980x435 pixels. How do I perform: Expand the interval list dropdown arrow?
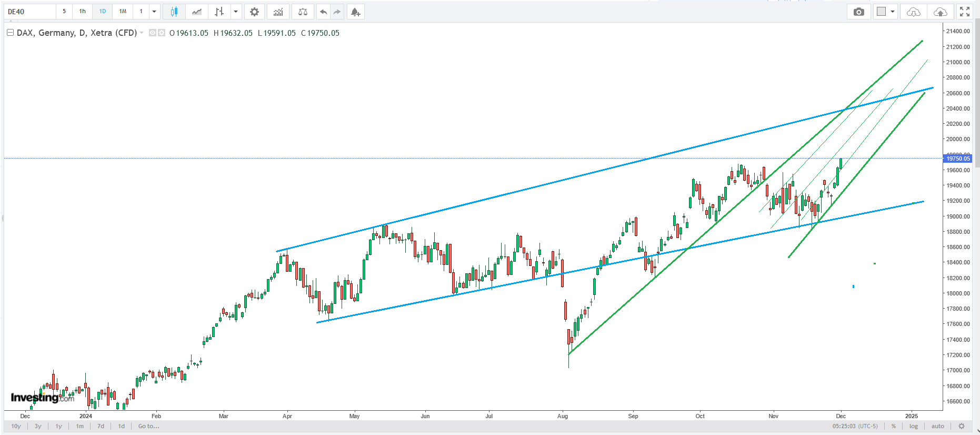[x=154, y=12]
